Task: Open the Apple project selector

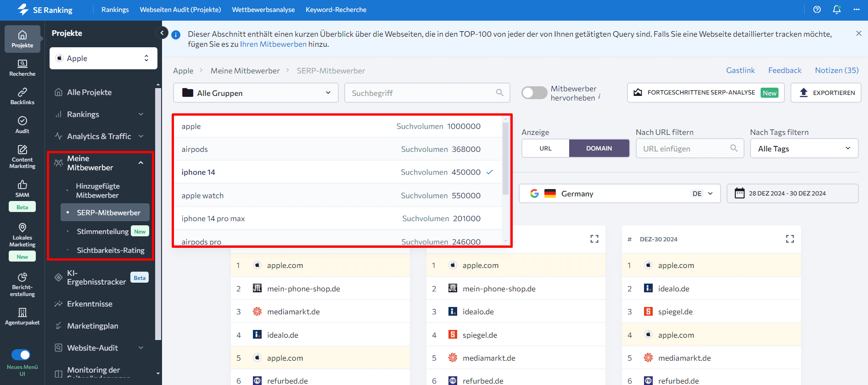Action: coord(103,58)
